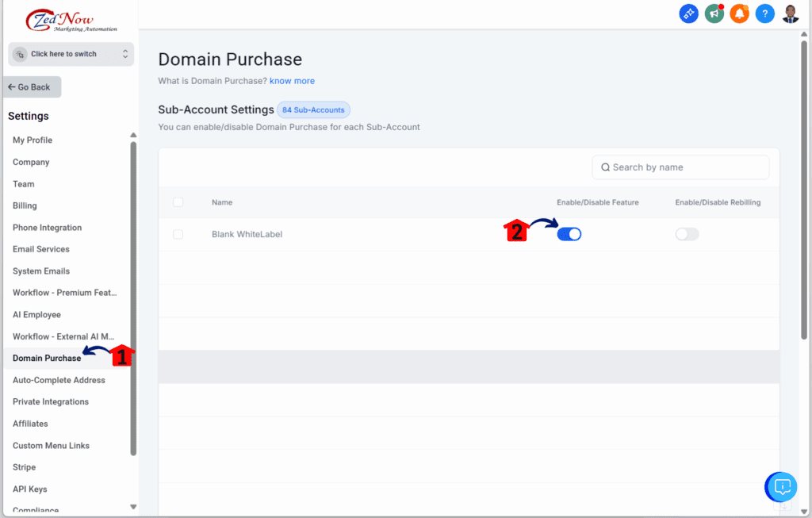Image resolution: width=812 pixels, height=518 pixels.
Task: Open Auto-Complete Address settings
Action: (59, 380)
